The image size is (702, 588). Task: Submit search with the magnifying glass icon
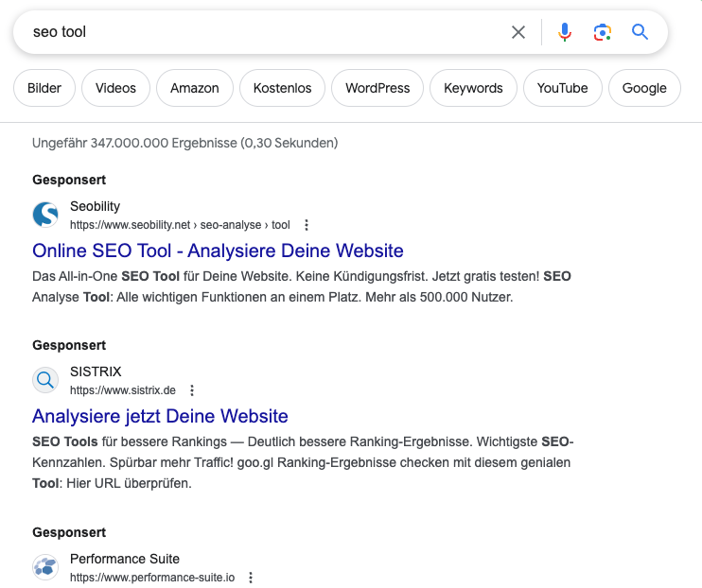640,32
